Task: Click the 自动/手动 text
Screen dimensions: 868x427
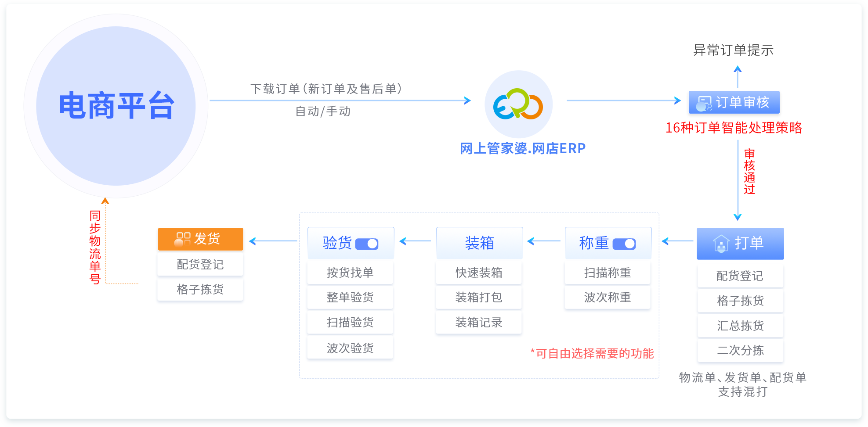Action: 323,111
